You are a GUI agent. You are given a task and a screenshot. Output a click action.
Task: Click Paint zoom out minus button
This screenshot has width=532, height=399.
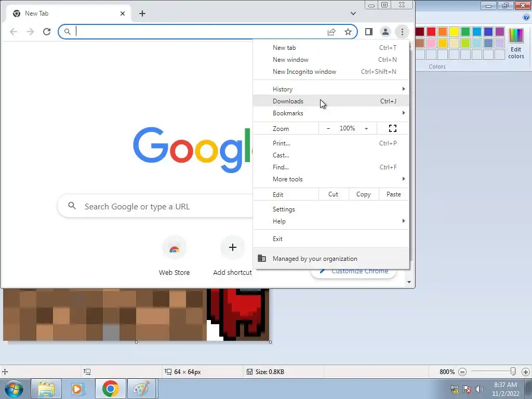(x=462, y=372)
